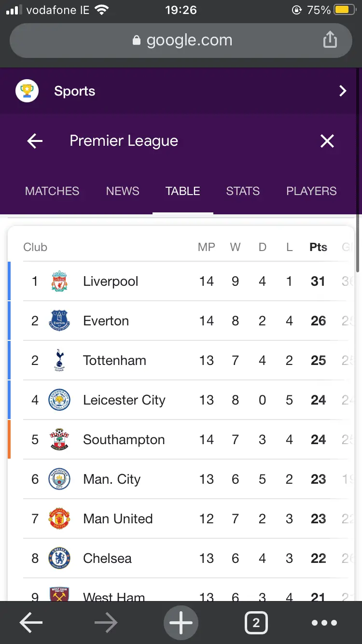Tap the Sports trophy icon

click(27, 91)
